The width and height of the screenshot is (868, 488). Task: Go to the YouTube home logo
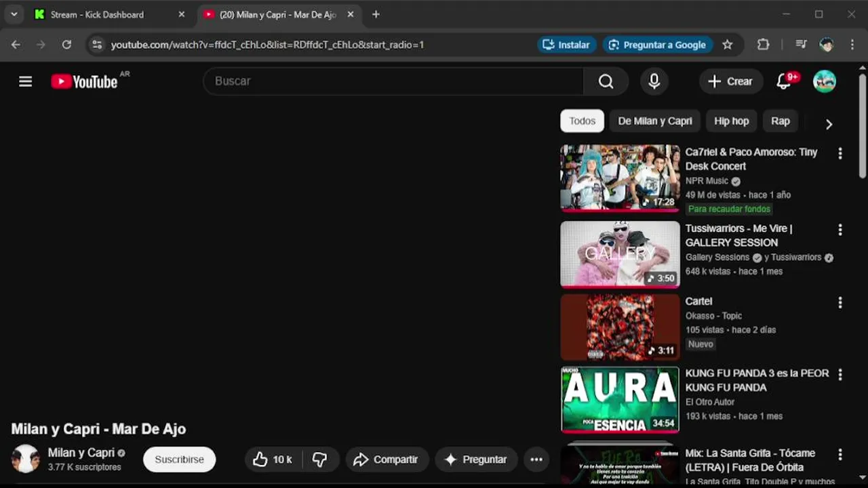tap(84, 82)
